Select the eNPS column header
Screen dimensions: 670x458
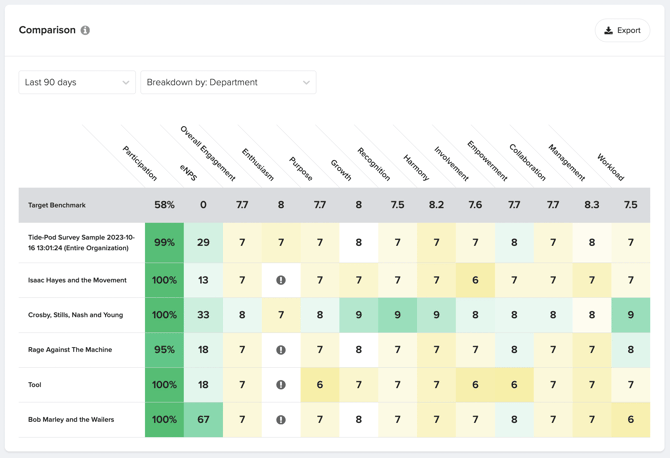coord(189,173)
